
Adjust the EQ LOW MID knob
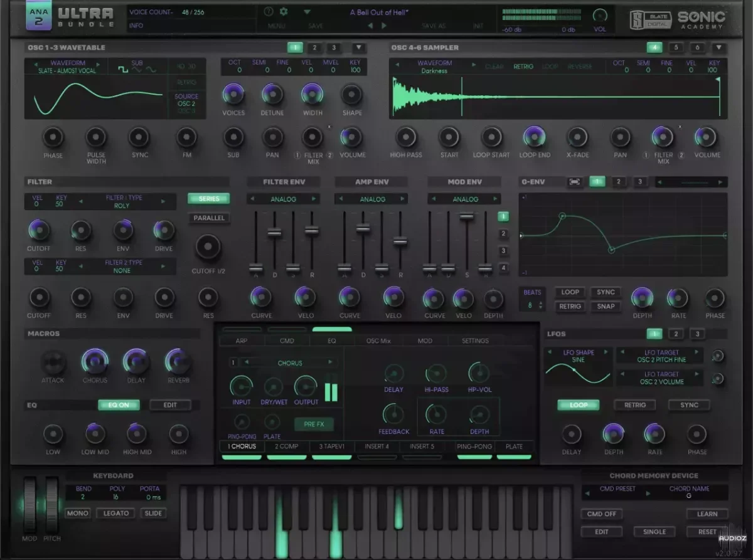tap(95, 434)
